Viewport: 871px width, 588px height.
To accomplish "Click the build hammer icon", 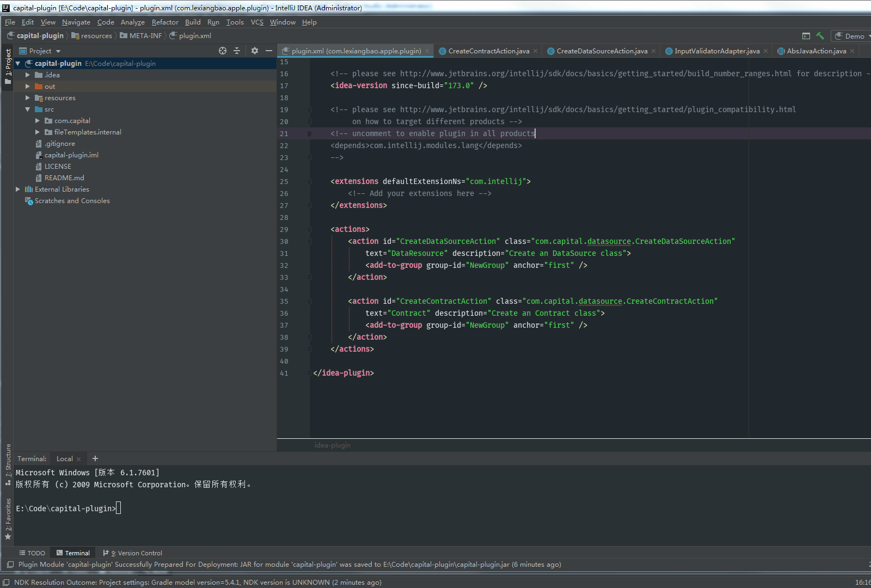I will [x=820, y=36].
